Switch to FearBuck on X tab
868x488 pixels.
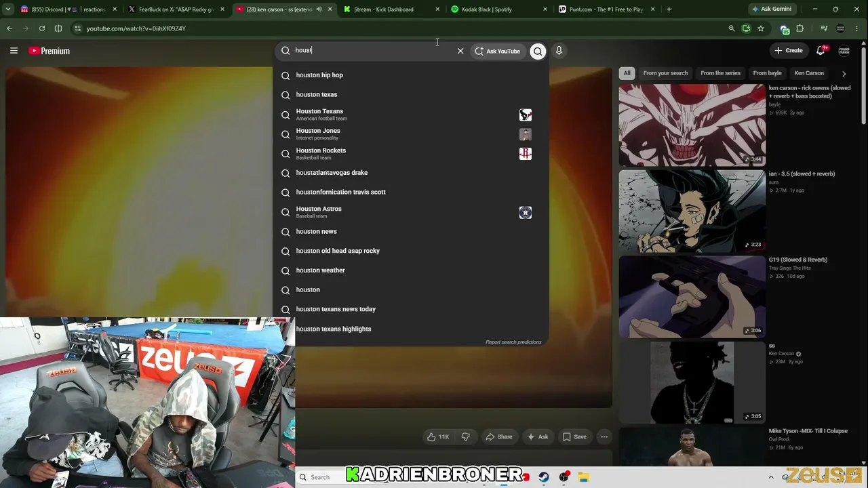coord(176,9)
